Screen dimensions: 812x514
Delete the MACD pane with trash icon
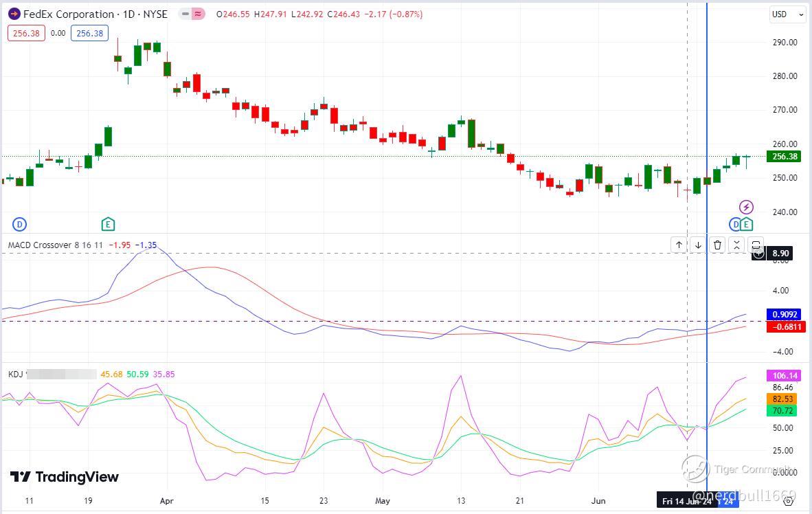click(717, 245)
